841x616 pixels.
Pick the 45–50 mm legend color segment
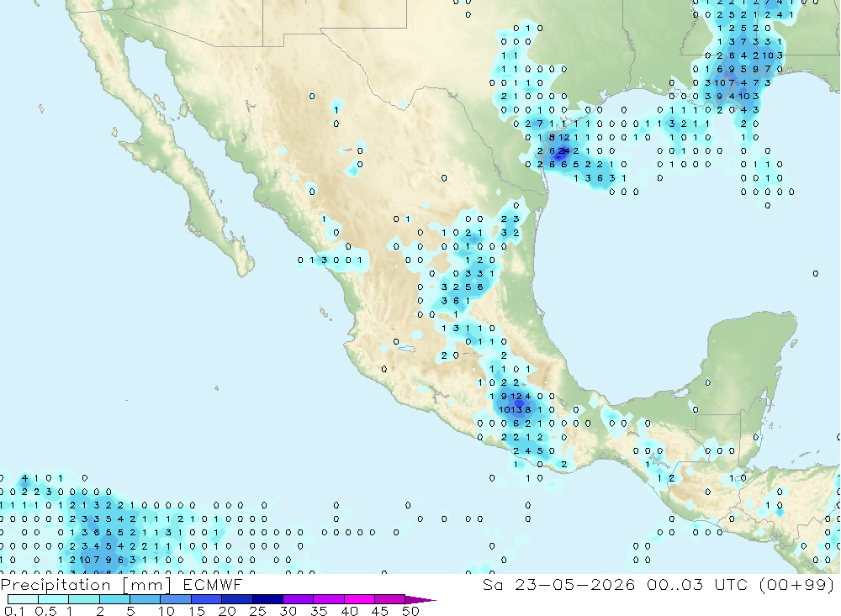point(389,599)
